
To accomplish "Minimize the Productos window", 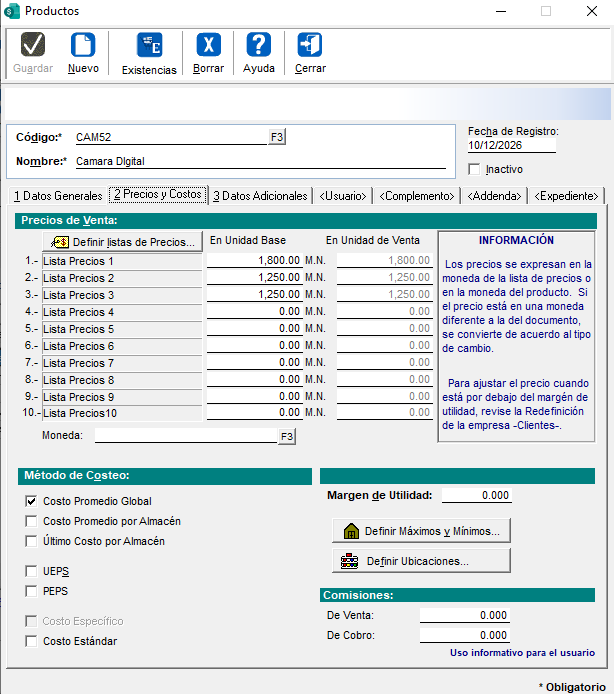I will [x=501, y=11].
